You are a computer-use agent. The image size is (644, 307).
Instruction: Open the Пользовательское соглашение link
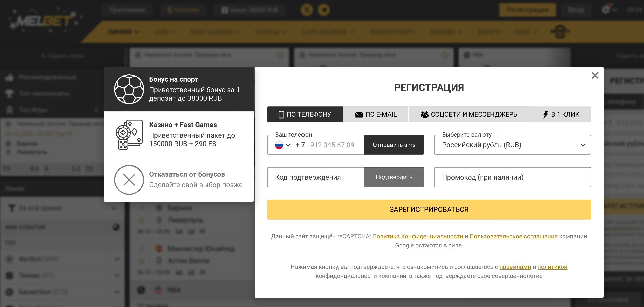click(x=513, y=236)
